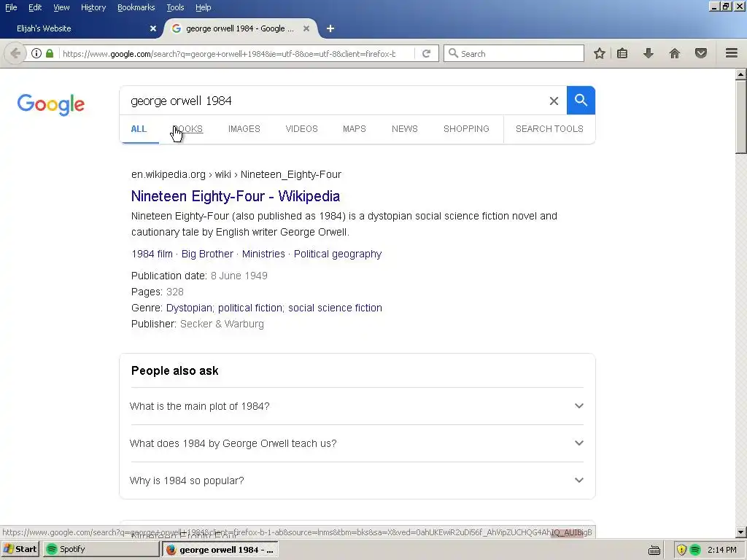747x560 pixels.
Task: Click the security shield tray icon
Action: tap(681, 550)
